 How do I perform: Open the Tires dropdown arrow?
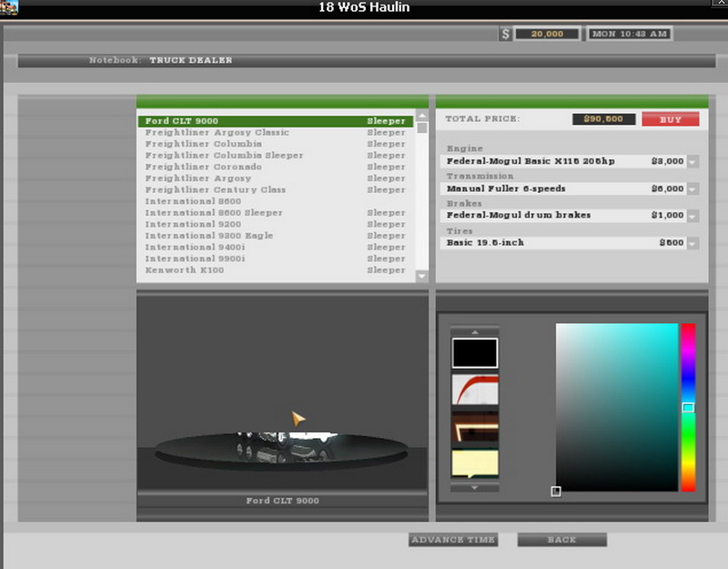click(x=693, y=244)
